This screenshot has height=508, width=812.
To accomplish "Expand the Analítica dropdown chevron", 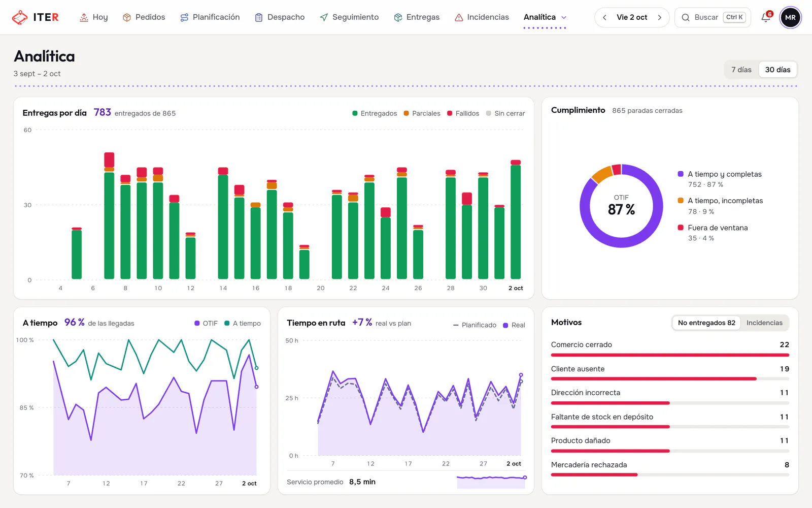I will coord(564,17).
